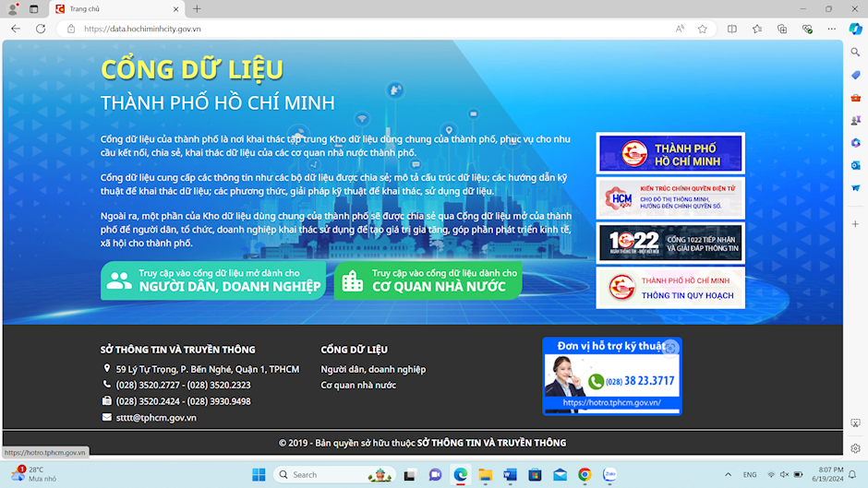The width and height of the screenshot is (868, 488).
Task: Open the hotro.tphcm.gov.vn support link
Action: pos(611,403)
